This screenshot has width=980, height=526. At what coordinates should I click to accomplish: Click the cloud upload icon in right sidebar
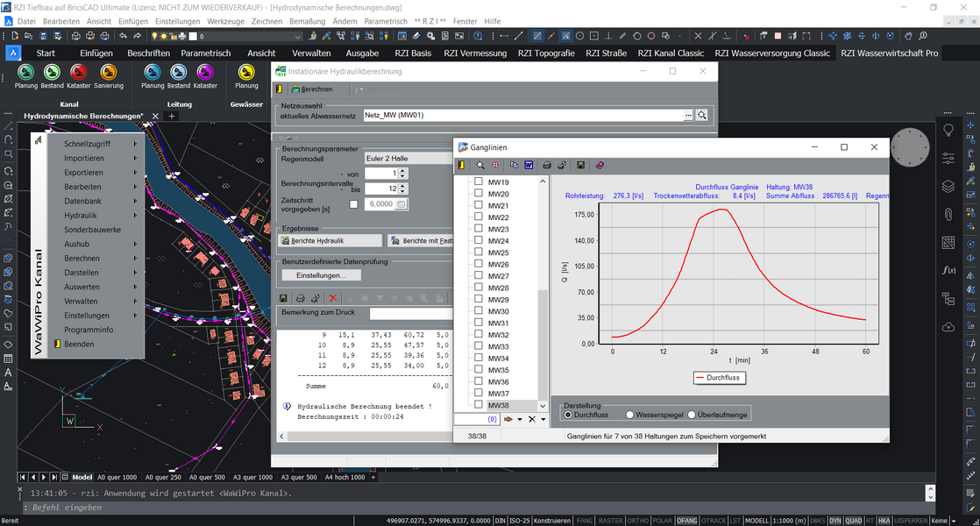[948, 327]
